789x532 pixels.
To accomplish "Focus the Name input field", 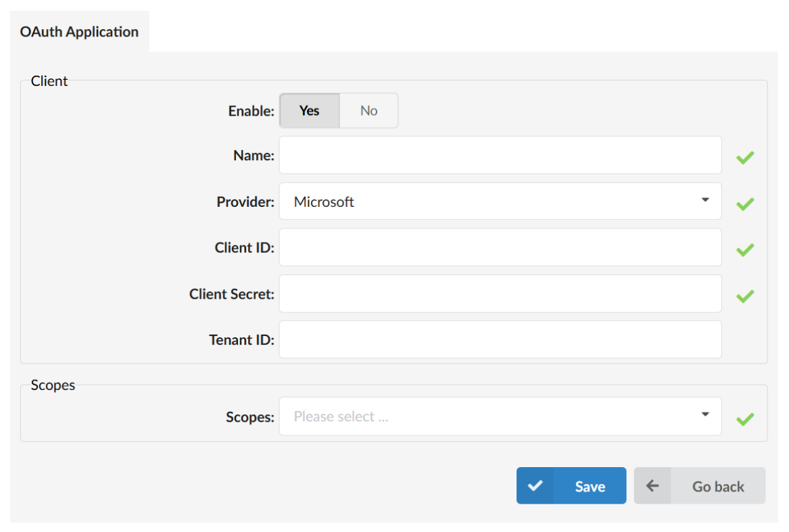I will point(500,155).
